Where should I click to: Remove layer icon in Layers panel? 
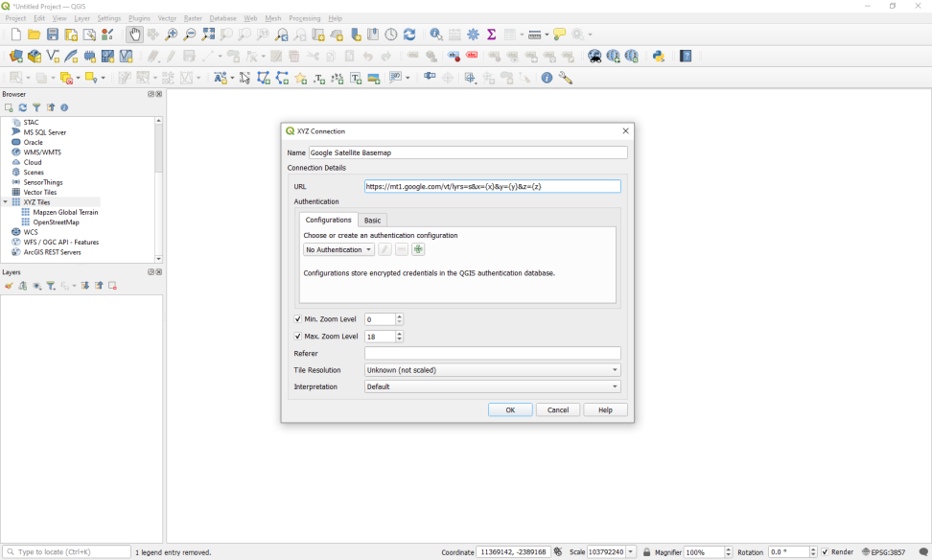click(x=112, y=286)
